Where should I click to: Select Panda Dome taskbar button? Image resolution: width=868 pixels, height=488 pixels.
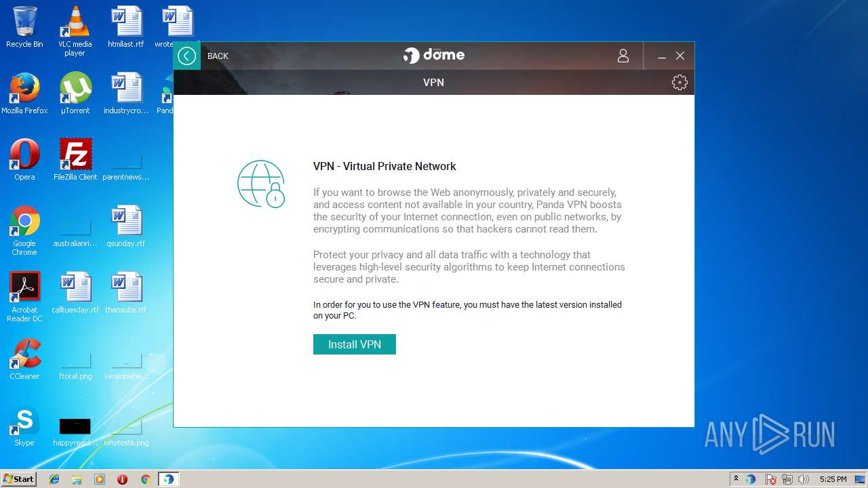coord(168,479)
